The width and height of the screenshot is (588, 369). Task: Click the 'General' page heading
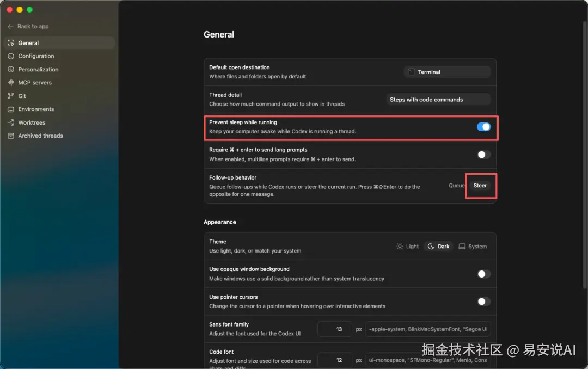(219, 34)
